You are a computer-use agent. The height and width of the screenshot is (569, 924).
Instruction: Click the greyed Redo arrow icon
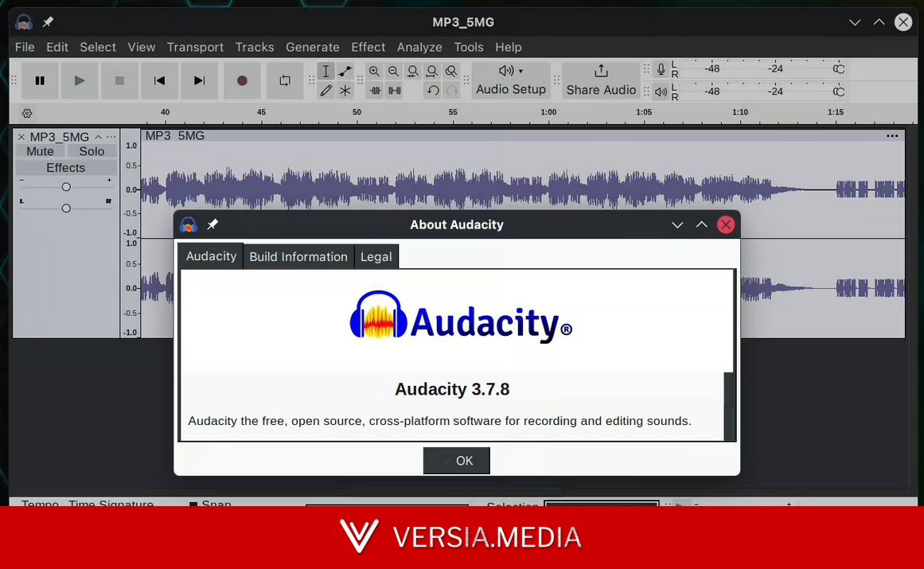coord(452,91)
